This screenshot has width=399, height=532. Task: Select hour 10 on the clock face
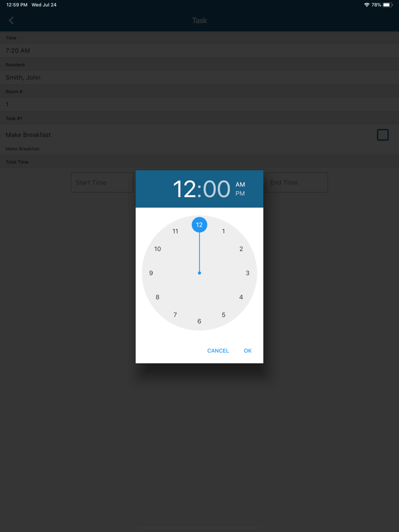pyautogui.click(x=157, y=249)
